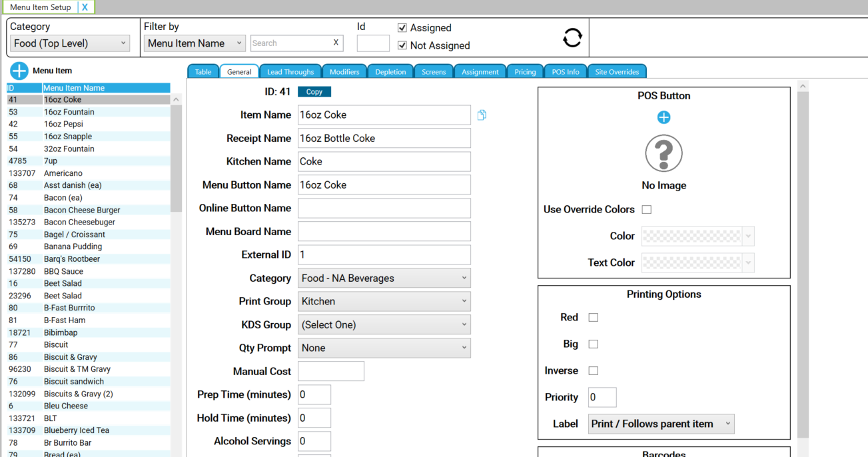Click the refresh icon at top right

[572, 37]
